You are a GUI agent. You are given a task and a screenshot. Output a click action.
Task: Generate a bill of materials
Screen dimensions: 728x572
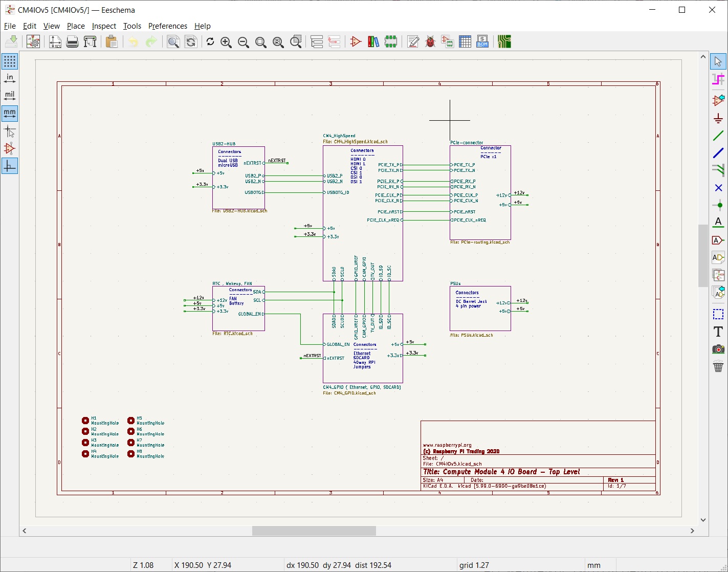coord(481,41)
